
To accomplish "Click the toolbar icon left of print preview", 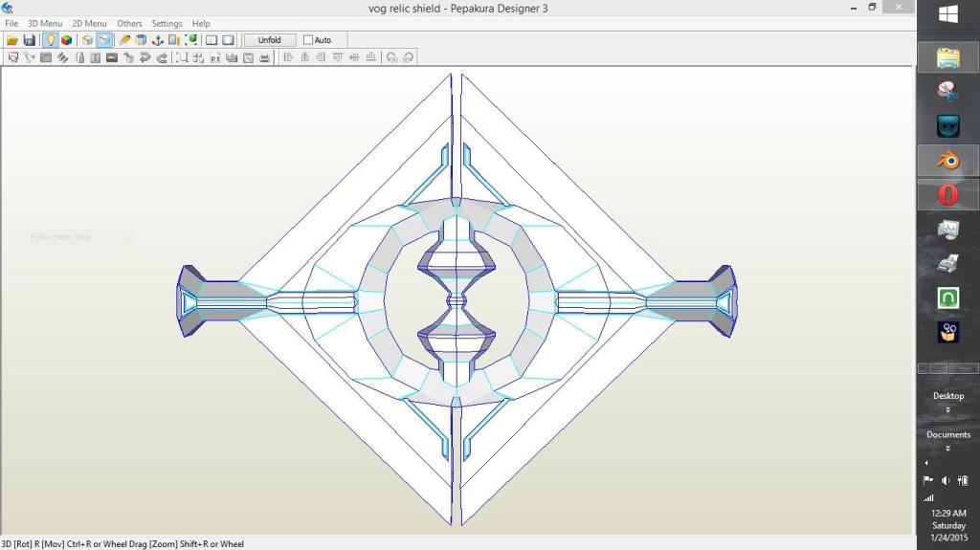I will [232, 57].
